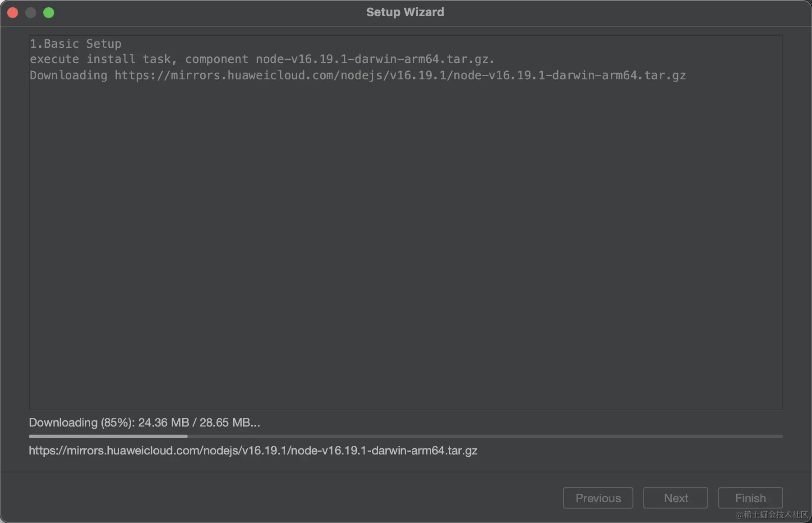This screenshot has width=812, height=523.
Task: Click the blank footer area left of Previous
Action: pyautogui.click(x=280, y=498)
